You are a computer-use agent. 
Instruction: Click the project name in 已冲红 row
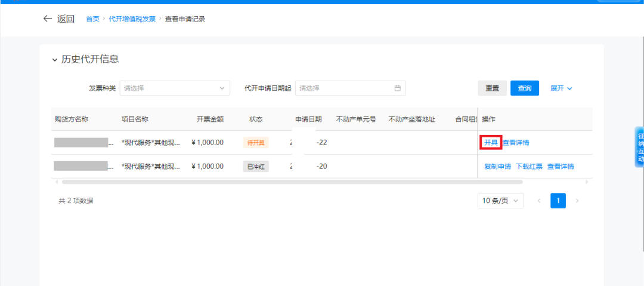tap(151, 167)
